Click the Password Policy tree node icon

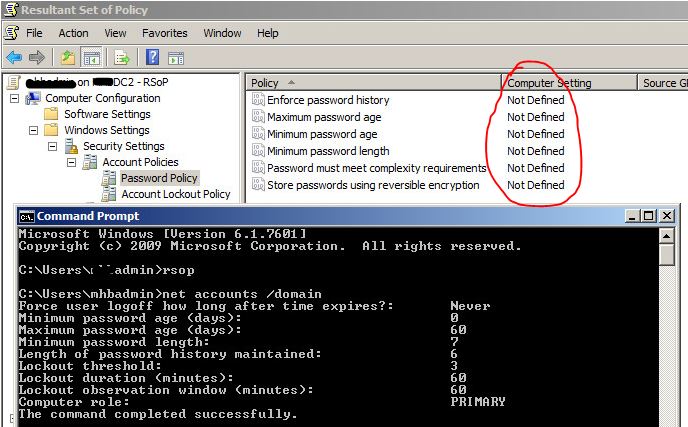[109, 178]
